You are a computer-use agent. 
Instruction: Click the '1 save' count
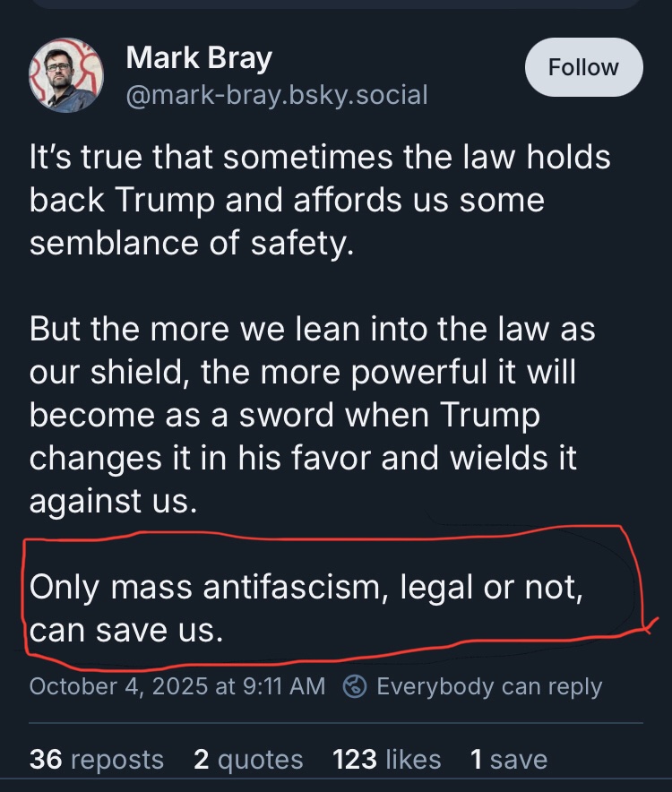[x=508, y=760]
